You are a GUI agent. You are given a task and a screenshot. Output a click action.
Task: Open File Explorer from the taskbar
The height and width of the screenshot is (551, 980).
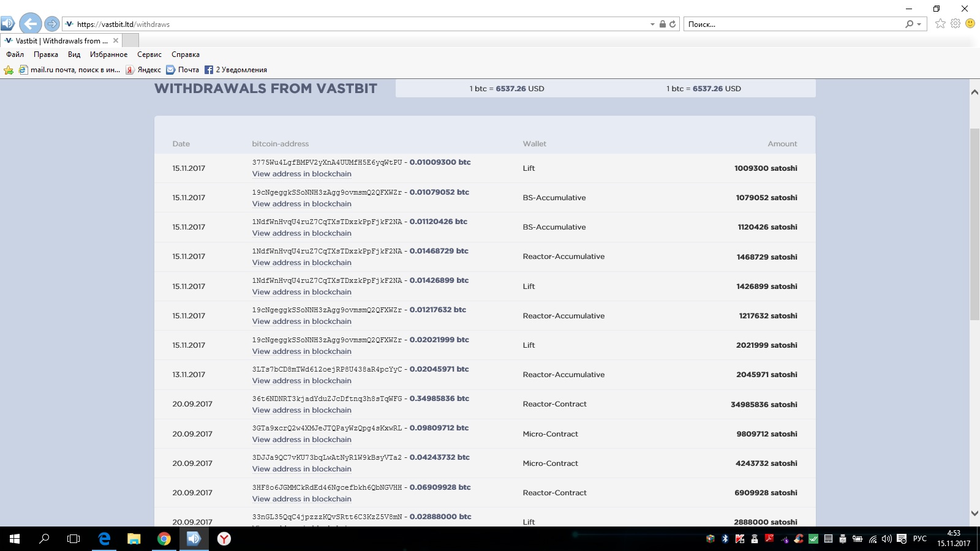pyautogui.click(x=134, y=539)
